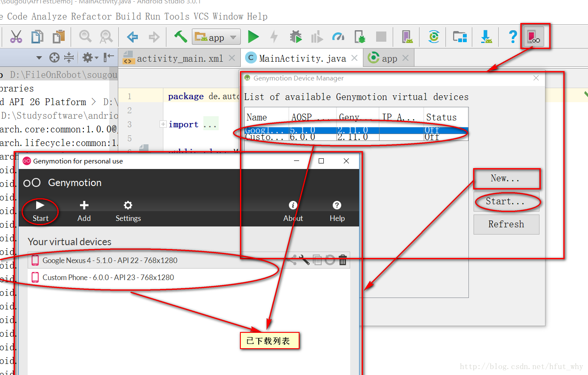Open the Run menu
The image size is (588, 375).
[x=153, y=17]
